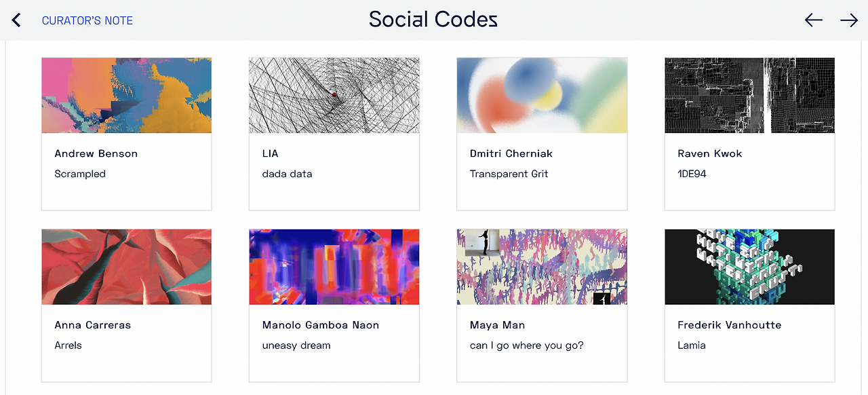The image size is (868, 395).
Task: Click the artist name Anna Carreras
Action: click(x=92, y=325)
